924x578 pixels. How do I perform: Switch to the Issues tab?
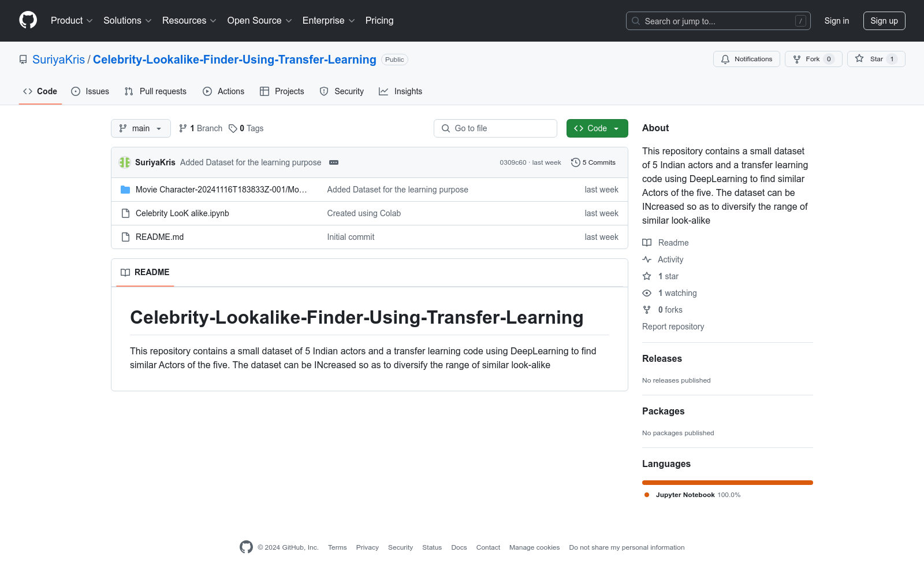click(90, 91)
